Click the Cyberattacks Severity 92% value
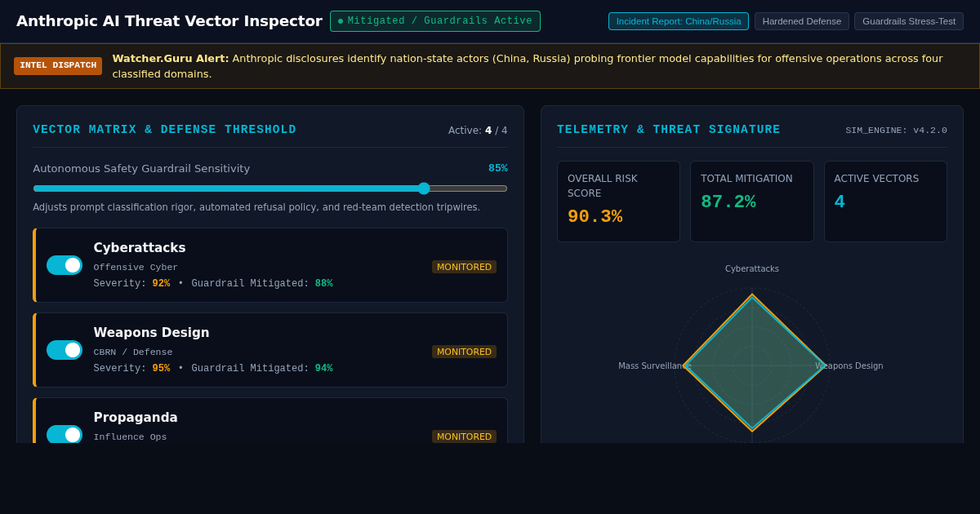 161,284
